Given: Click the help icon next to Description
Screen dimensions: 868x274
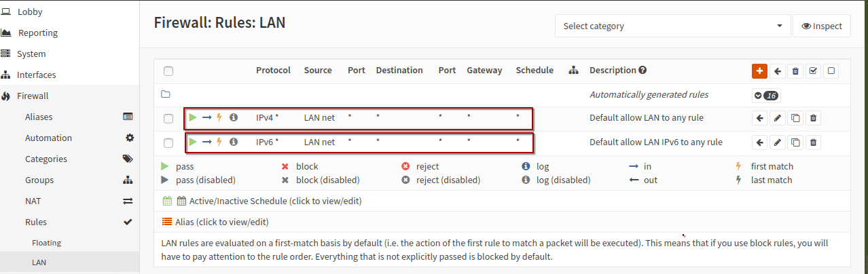Looking at the screenshot, I should point(643,70).
